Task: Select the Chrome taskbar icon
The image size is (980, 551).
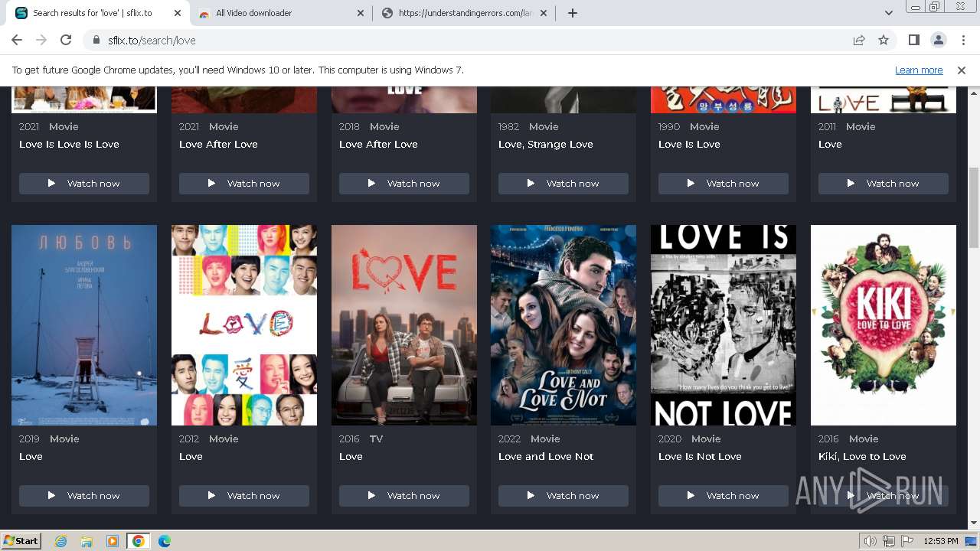Action: coord(139,541)
